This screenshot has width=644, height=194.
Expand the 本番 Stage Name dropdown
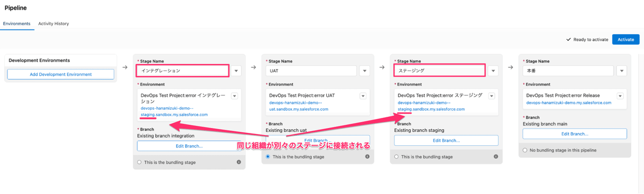click(622, 71)
